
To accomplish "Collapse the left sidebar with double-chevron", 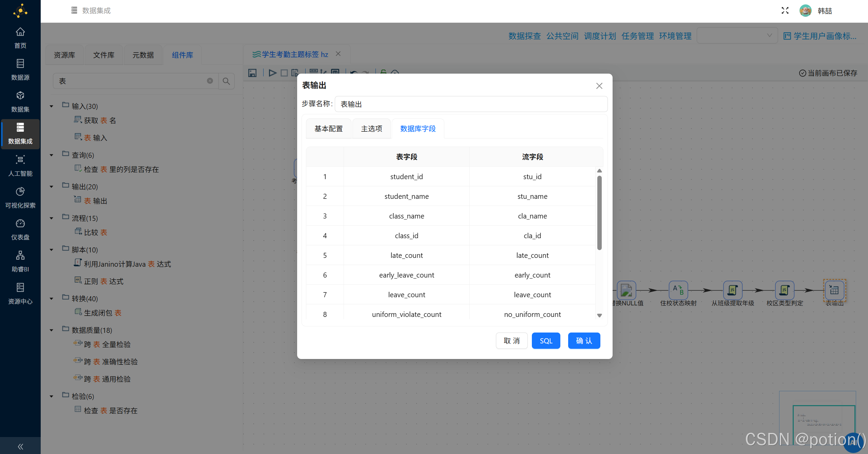I will tap(20, 447).
